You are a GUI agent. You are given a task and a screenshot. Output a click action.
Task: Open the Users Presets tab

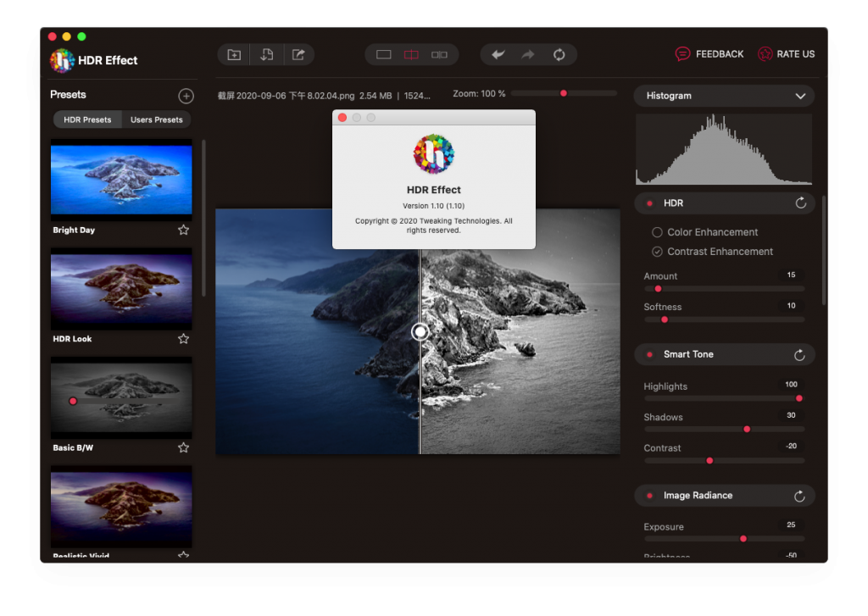157,119
